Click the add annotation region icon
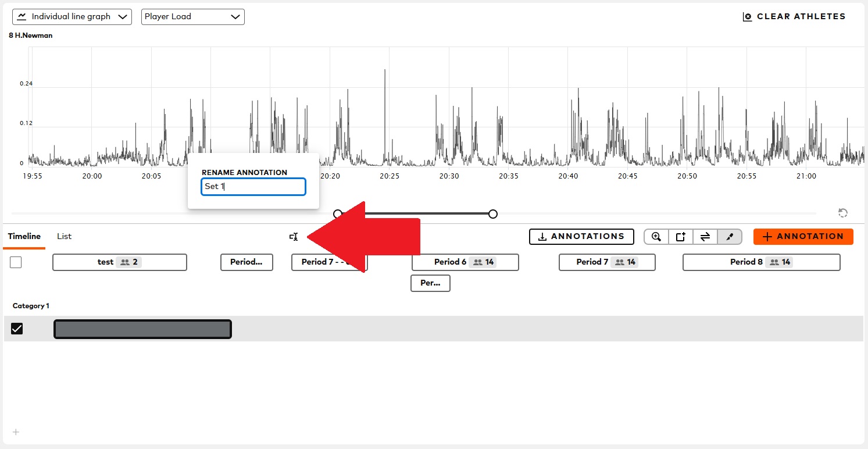Image resolution: width=868 pixels, height=449 pixels. click(x=680, y=237)
